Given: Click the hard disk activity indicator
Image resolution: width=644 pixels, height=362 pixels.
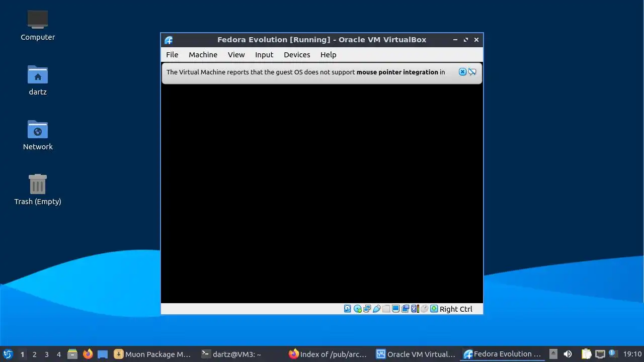Looking at the screenshot, I should pos(347,309).
